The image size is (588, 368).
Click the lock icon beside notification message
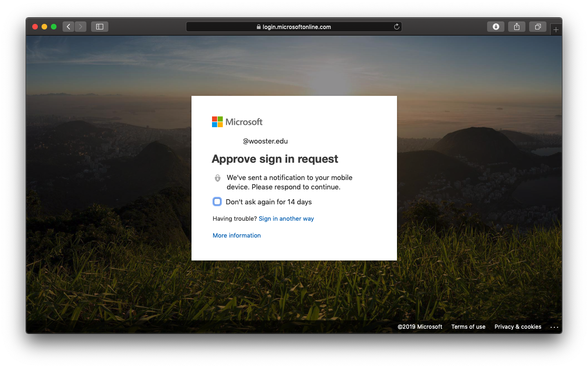pos(217,178)
